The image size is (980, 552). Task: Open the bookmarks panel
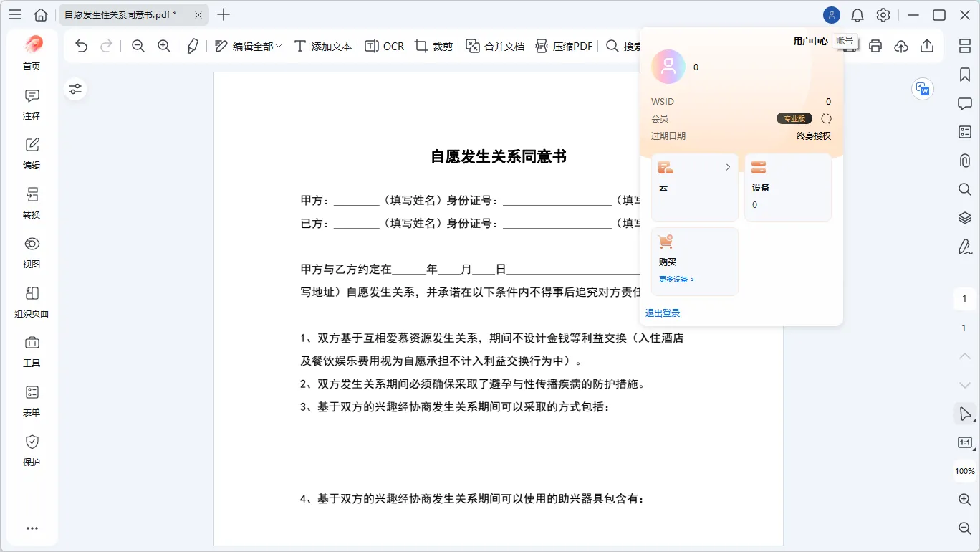point(965,75)
